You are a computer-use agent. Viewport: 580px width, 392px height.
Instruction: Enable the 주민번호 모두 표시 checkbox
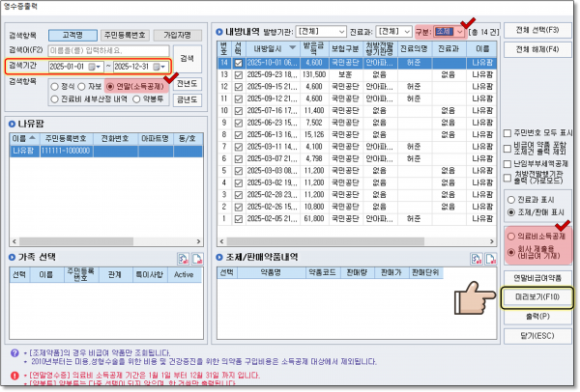(508, 135)
